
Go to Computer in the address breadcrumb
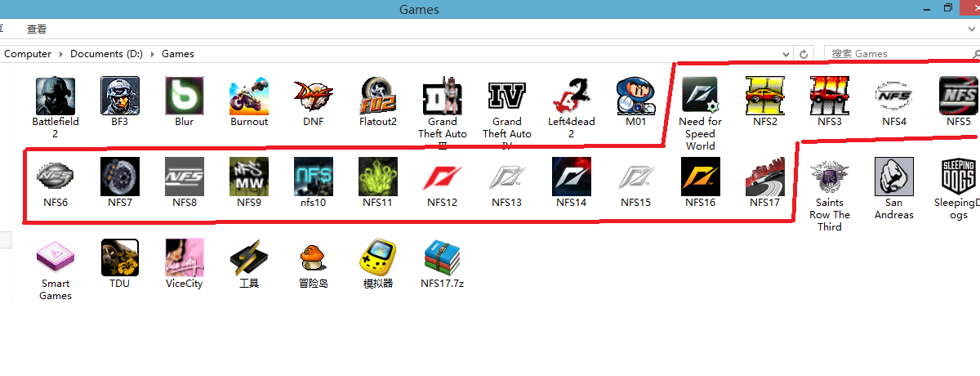[x=28, y=54]
